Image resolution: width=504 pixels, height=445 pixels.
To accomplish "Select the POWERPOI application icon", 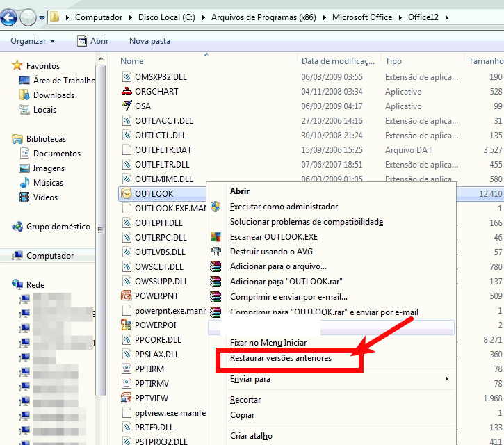I will [127, 325].
